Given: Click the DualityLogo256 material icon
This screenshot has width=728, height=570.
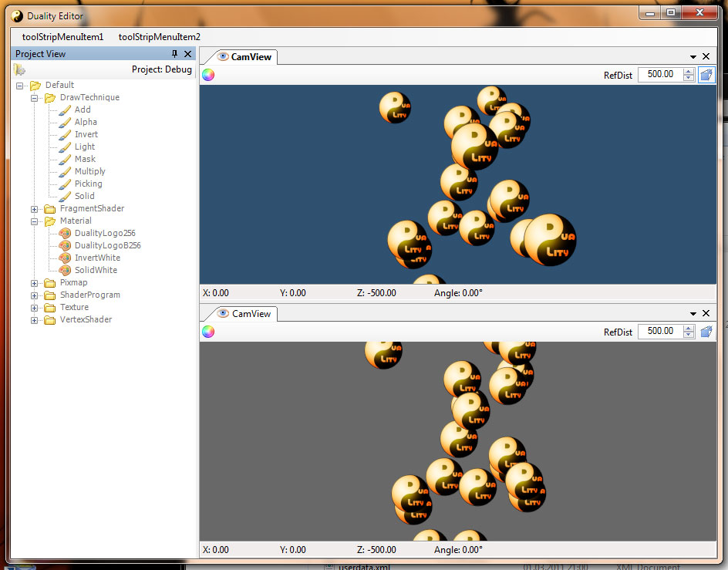Looking at the screenshot, I should [x=65, y=233].
